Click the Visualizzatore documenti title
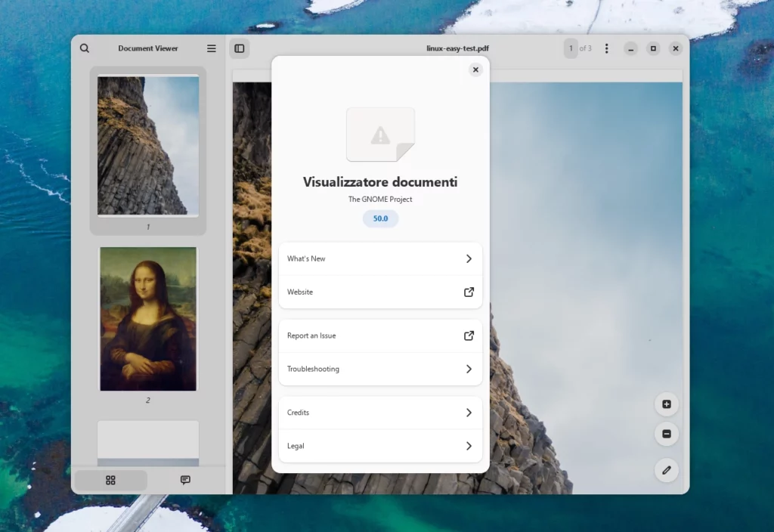The height and width of the screenshot is (532, 774). pos(380,182)
